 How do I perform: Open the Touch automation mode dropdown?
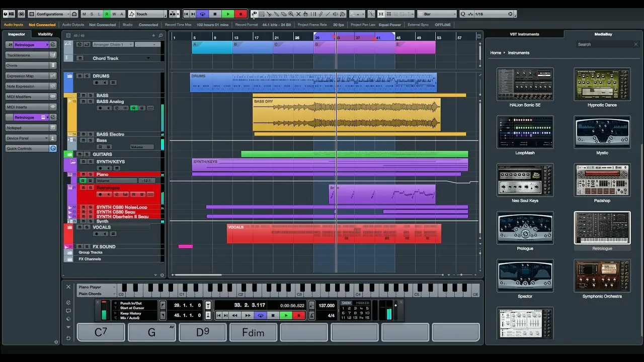tap(146, 14)
